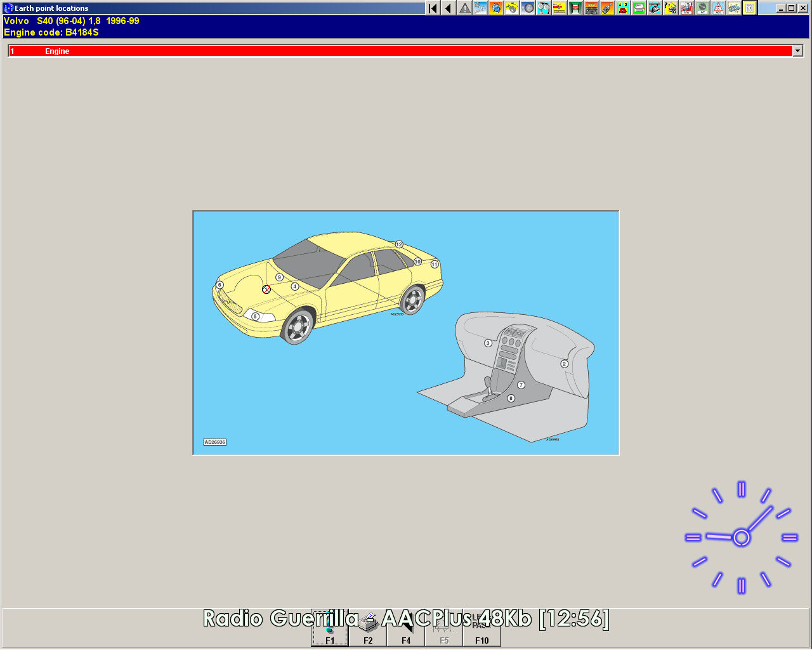Screen dimensions: 812x650
Task: Click earth point 1 marker on the bonnet
Action: click(x=266, y=289)
